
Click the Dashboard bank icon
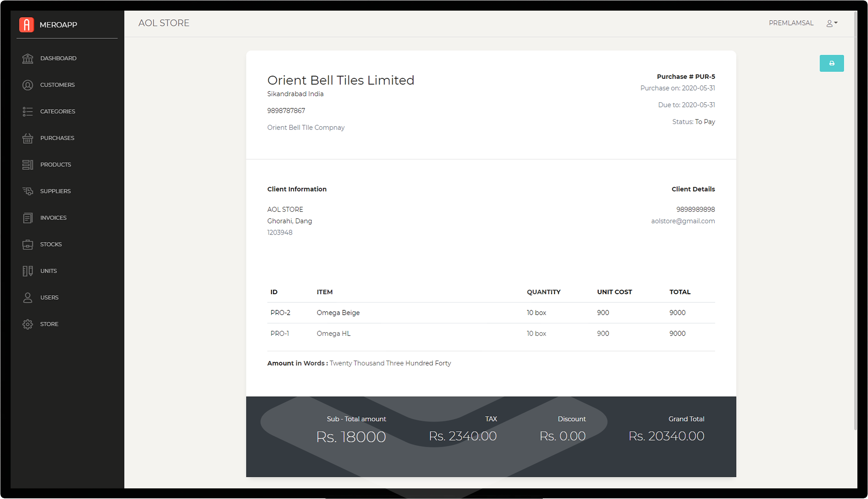(x=28, y=59)
